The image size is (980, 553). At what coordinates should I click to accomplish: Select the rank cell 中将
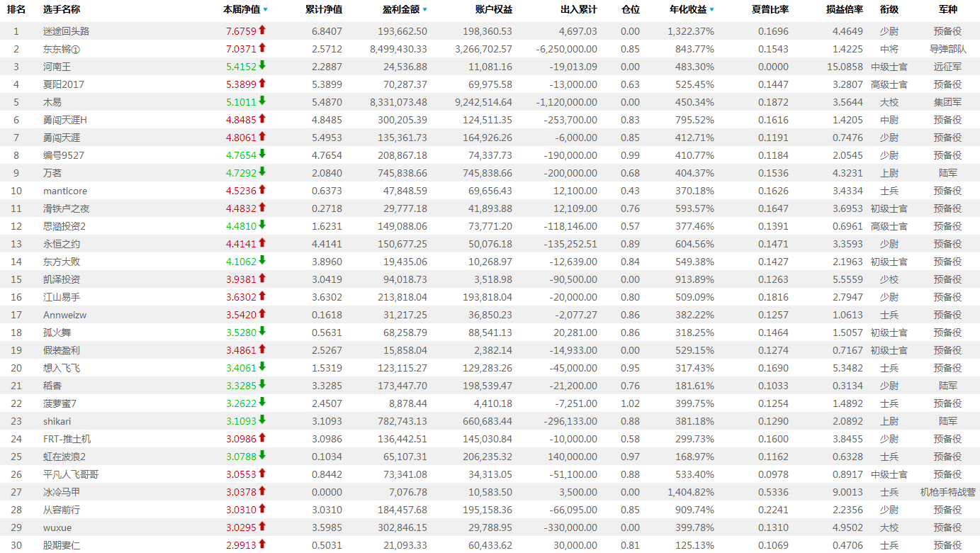(889, 49)
